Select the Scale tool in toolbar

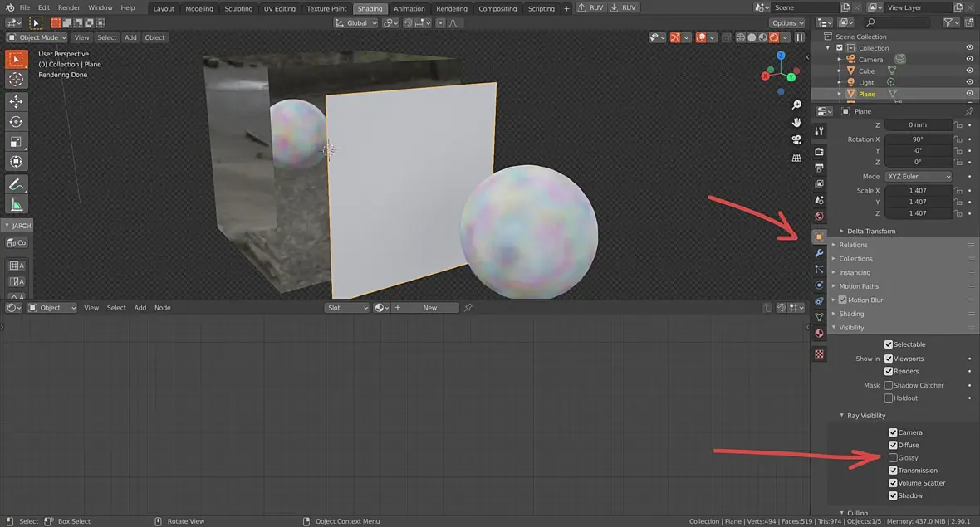[x=16, y=141]
